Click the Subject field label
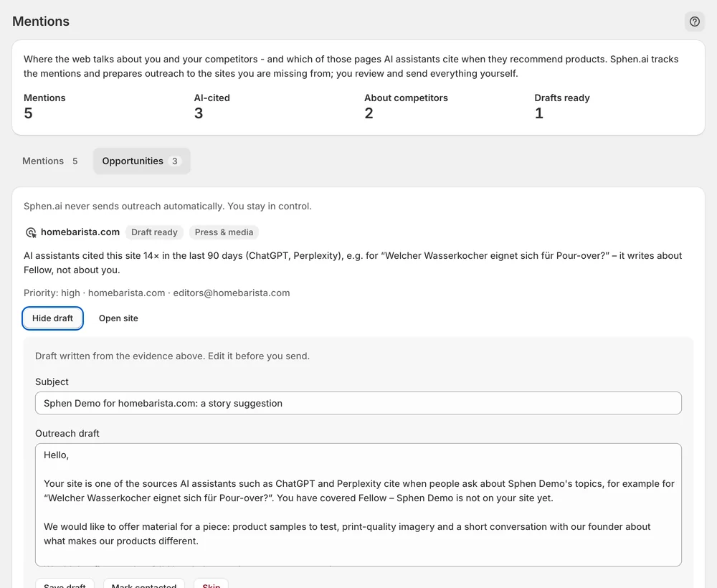The height and width of the screenshot is (588, 717). 52,381
